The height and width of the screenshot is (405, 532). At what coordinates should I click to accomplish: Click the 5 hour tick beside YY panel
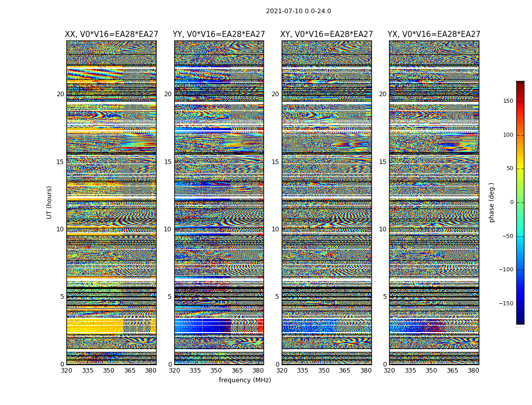(170, 297)
